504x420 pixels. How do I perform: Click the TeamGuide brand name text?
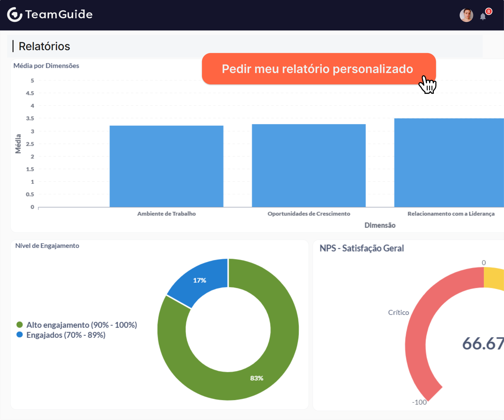(x=59, y=14)
